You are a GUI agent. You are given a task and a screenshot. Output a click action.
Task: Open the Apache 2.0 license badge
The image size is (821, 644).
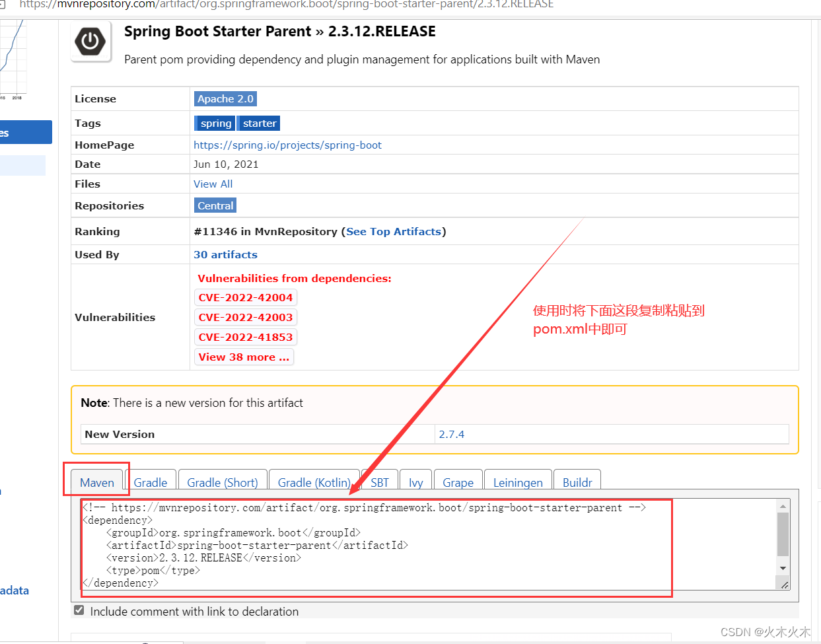[225, 98]
